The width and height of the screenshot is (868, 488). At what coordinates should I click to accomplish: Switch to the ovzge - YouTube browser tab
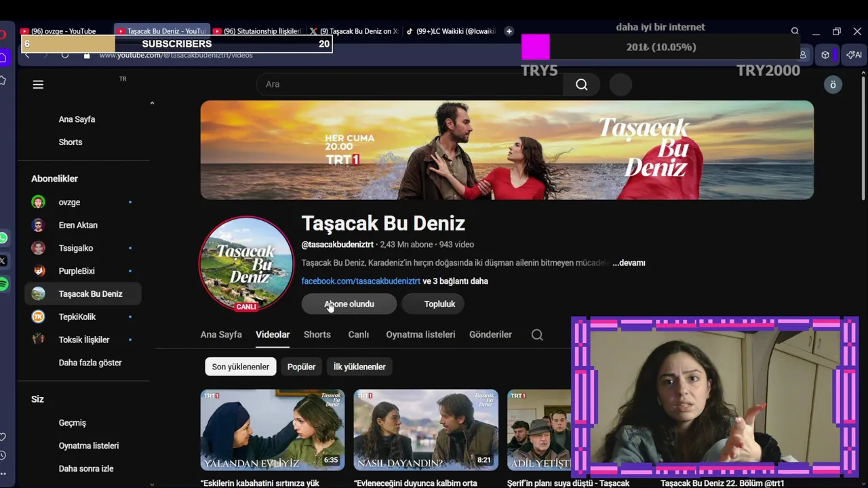(62, 31)
